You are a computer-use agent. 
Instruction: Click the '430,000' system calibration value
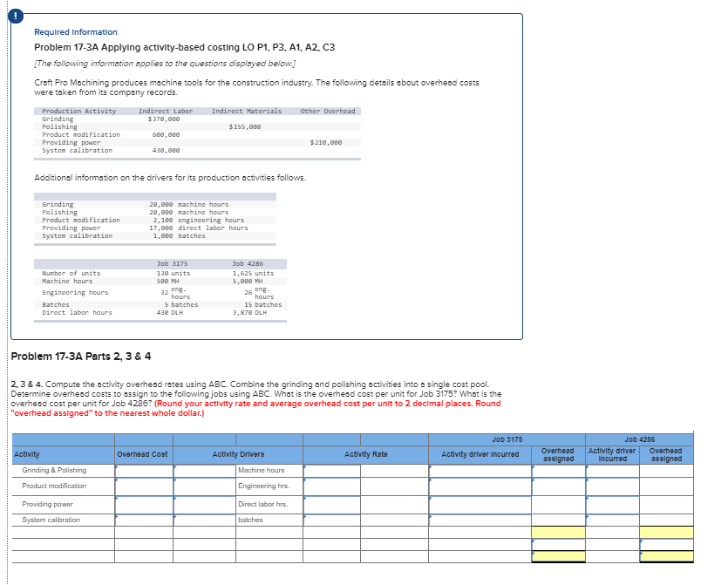point(166,151)
